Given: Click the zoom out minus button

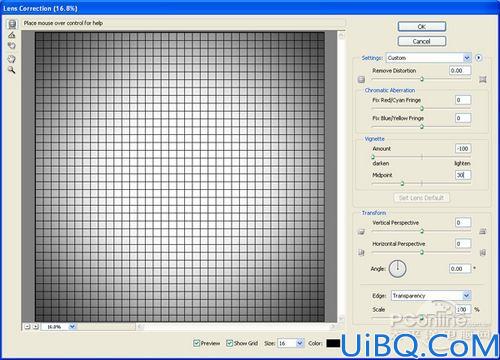Looking at the screenshot, I should point(28,327).
